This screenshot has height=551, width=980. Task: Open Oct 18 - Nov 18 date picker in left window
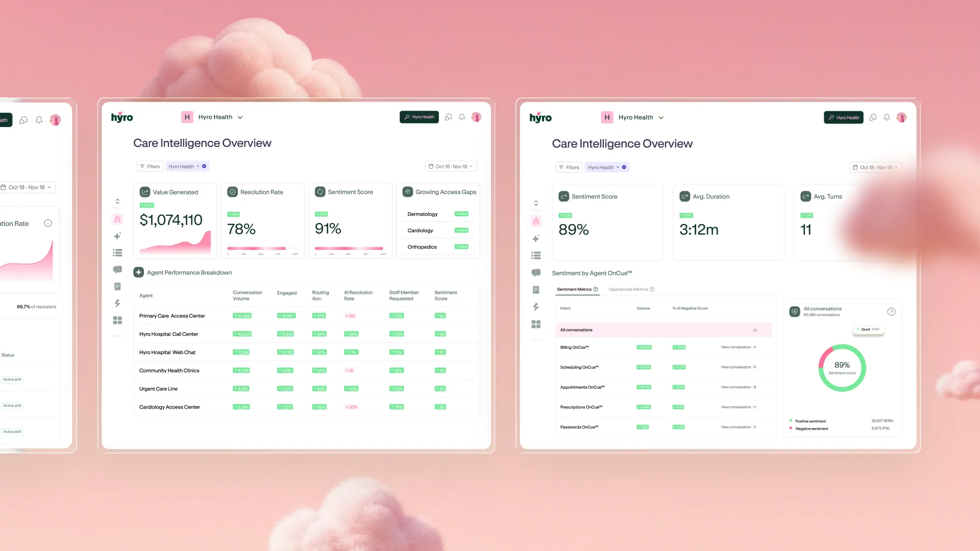27,187
